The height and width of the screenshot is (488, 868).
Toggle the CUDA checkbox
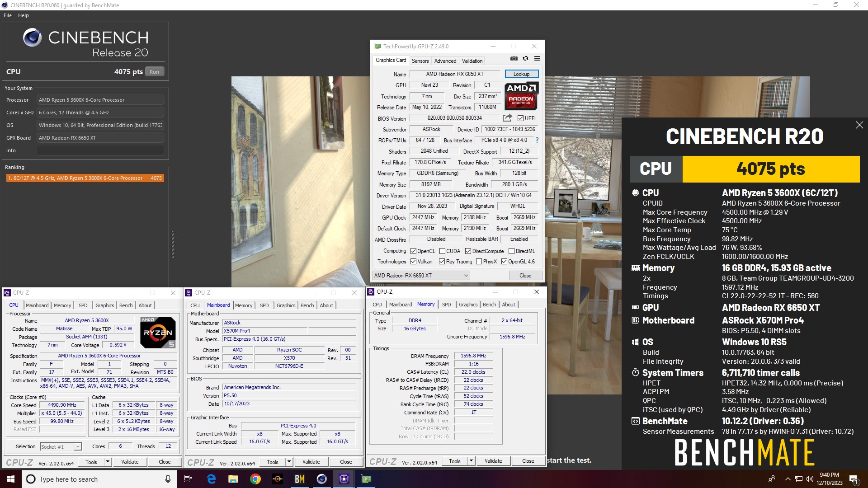coord(442,251)
